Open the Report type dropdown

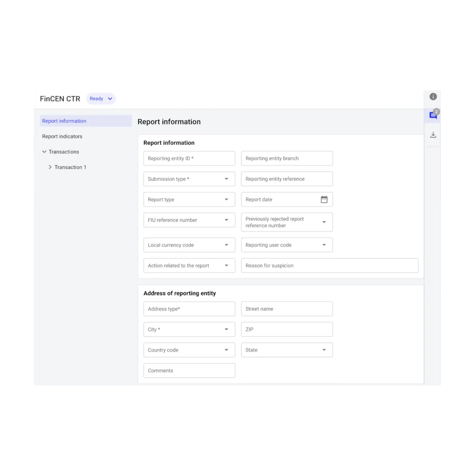pos(226,199)
